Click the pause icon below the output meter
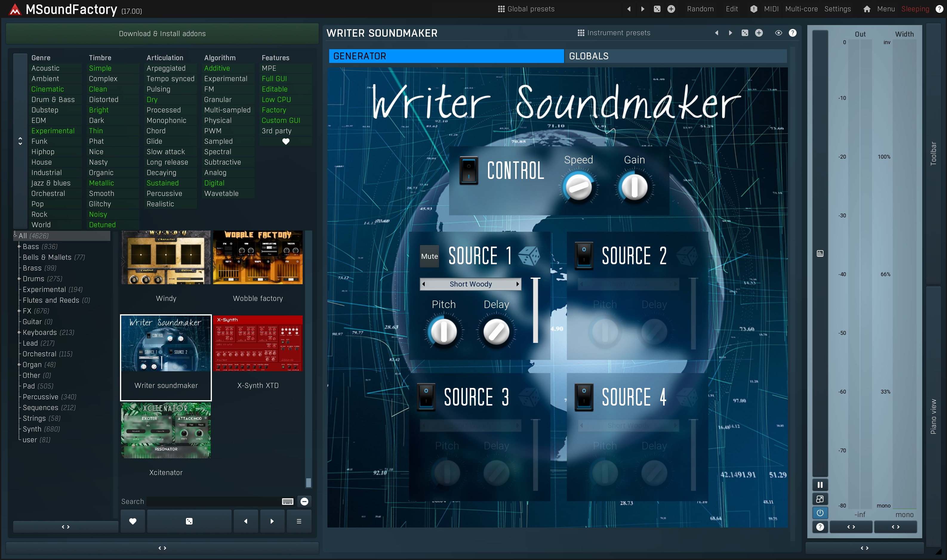The width and height of the screenshot is (947, 560). [x=820, y=485]
